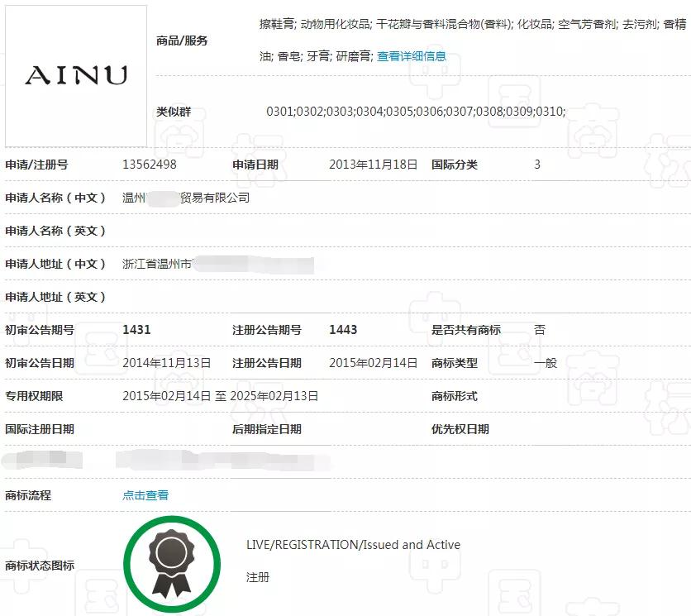This screenshot has height=616, width=691.
Task: Click the preliminary announcement number 1431
Action: (136, 330)
